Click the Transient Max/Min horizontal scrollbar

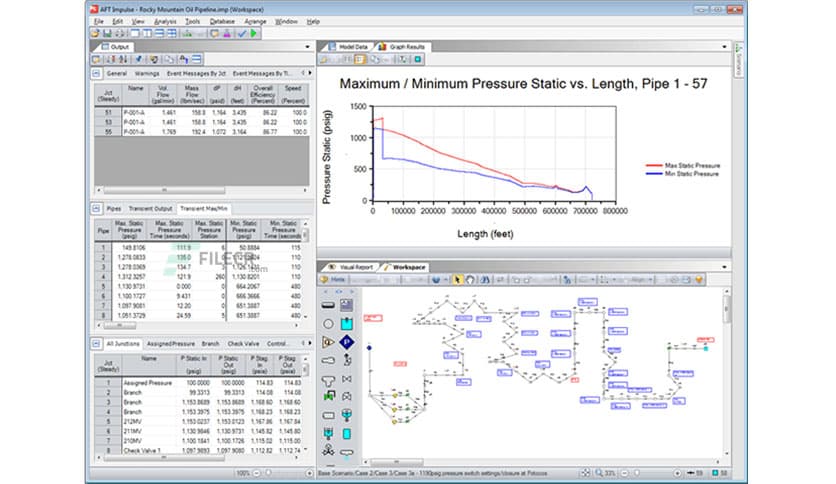(119, 325)
